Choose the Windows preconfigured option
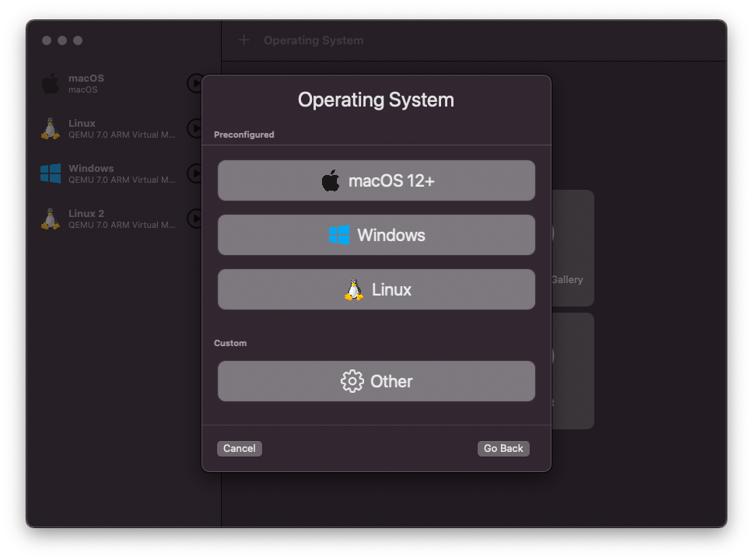The width and height of the screenshot is (753, 560). (376, 235)
